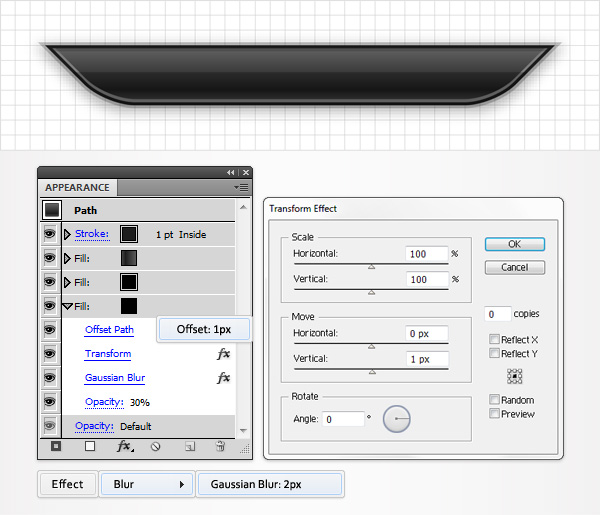Expand the second Fill disclosure triangle
The image size is (600, 515).
click(x=67, y=282)
